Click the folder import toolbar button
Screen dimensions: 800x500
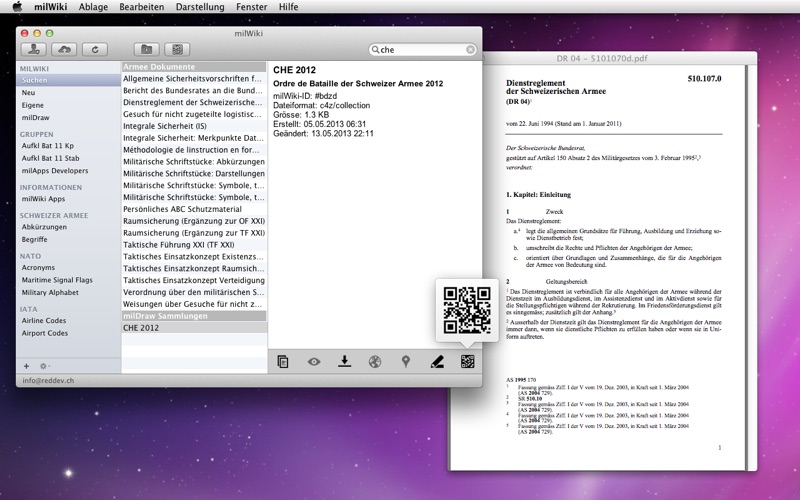pos(146,49)
